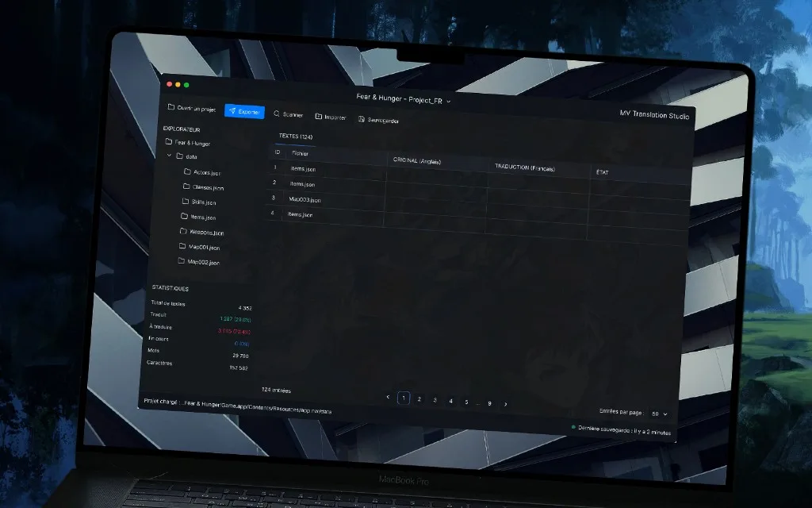The height and width of the screenshot is (508, 812).
Task: Save using the Sauvegarder button
Action: point(378,120)
